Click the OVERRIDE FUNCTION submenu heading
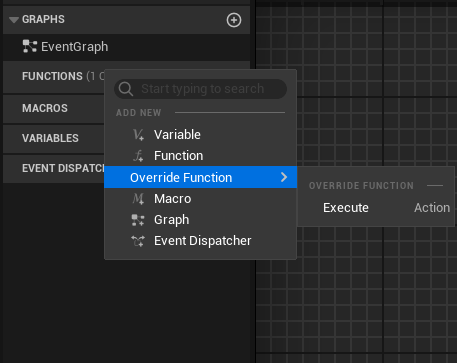This screenshot has width=457, height=363. [361, 186]
